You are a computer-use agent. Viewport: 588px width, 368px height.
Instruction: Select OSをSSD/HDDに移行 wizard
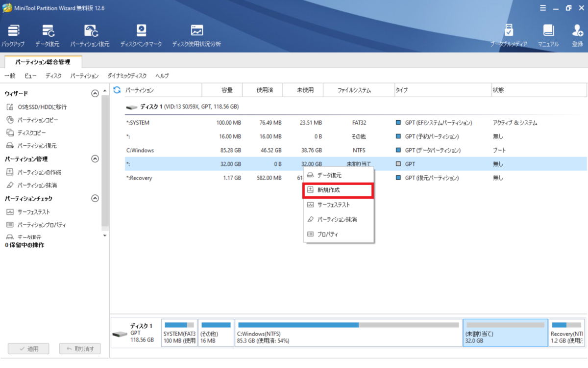[x=37, y=107]
